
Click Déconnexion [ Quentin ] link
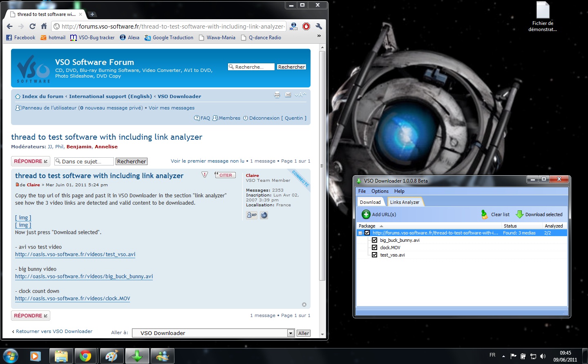(x=275, y=118)
